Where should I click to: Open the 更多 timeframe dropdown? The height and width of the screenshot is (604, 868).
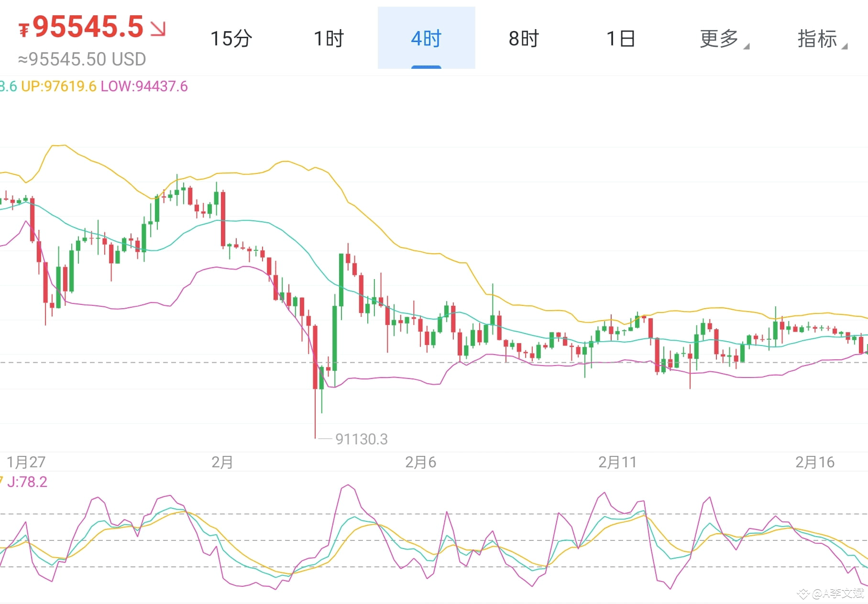(724, 39)
